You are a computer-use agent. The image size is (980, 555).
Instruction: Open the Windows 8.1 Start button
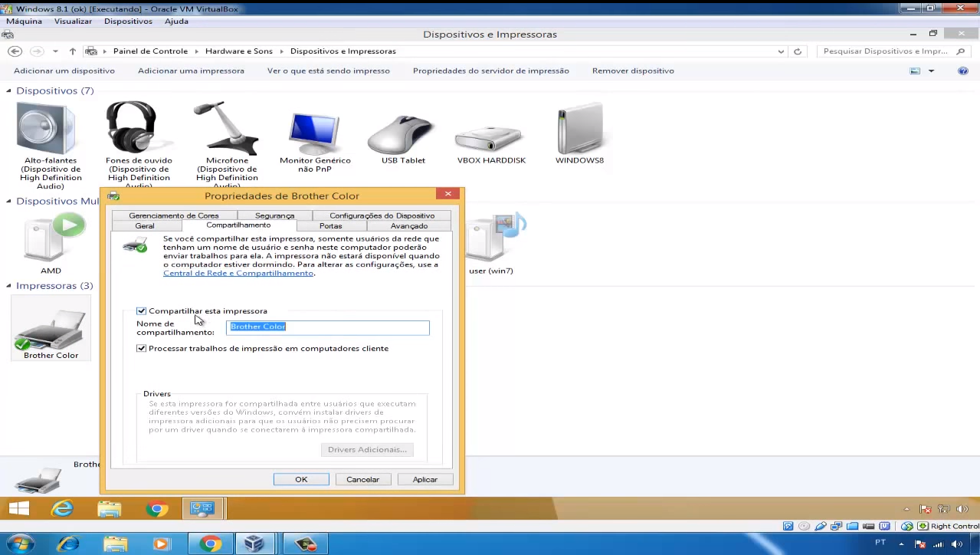(x=19, y=508)
